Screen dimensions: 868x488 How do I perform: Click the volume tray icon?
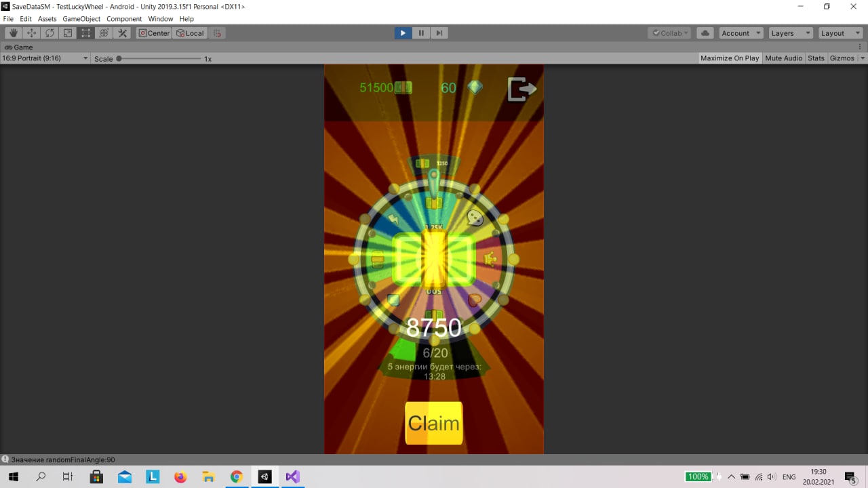pyautogui.click(x=772, y=476)
